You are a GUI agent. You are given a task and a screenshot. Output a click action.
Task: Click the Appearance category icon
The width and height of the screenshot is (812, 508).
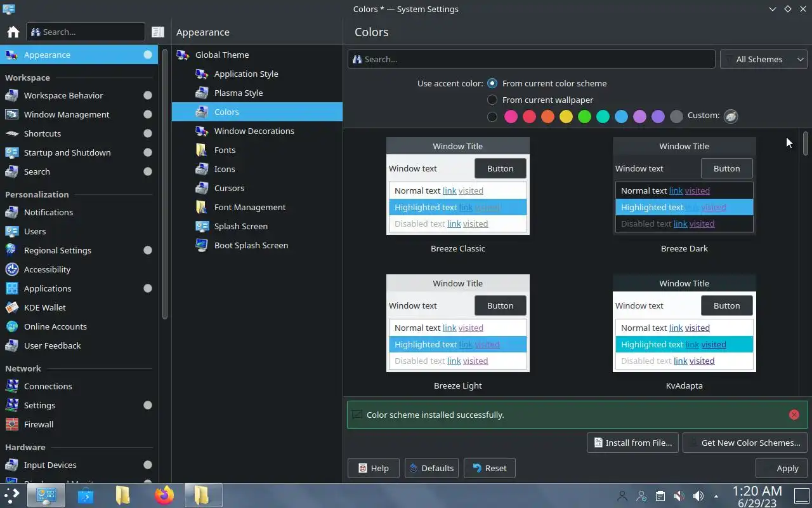[11, 55]
